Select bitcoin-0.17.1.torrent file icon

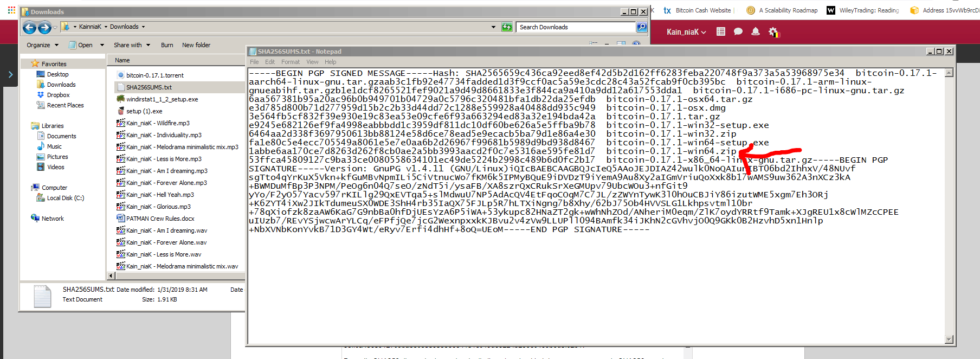point(121,75)
